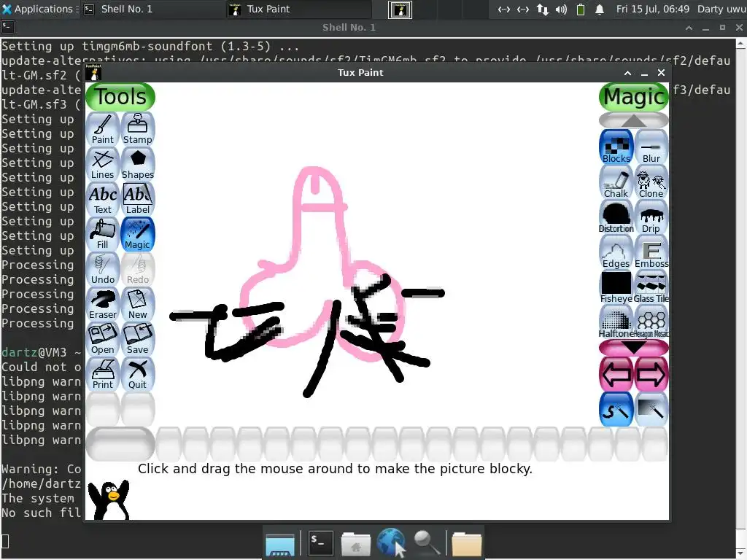
Task: Start a New drawing
Action: pos(138,304)
